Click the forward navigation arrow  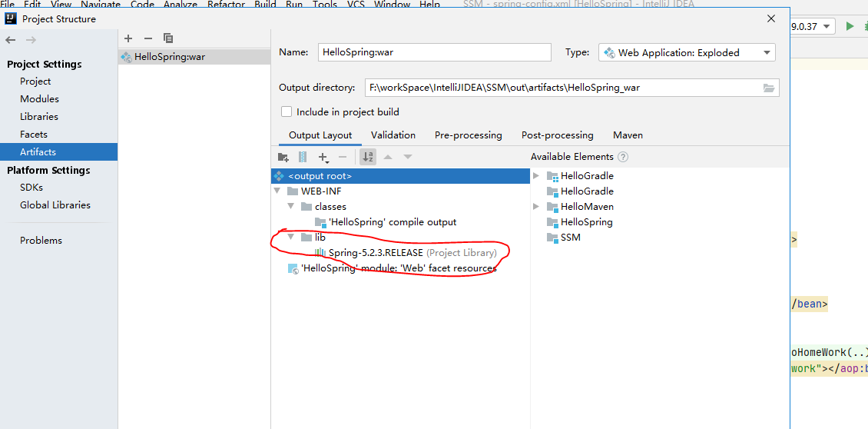(x=31, y=40)
